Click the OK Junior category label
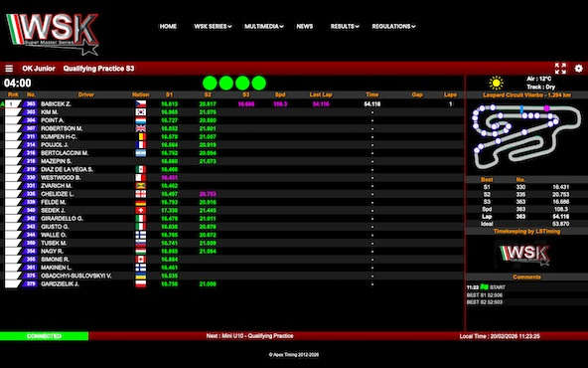588x368 pixels. [39, 69]
